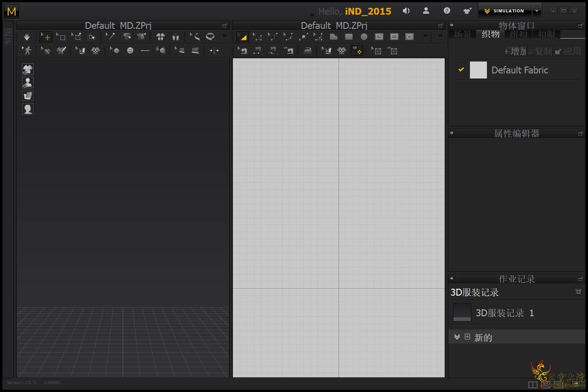Viewport: 588px width, 392px height.
Task: Click the locked button fasten icon
Action: 160,50
